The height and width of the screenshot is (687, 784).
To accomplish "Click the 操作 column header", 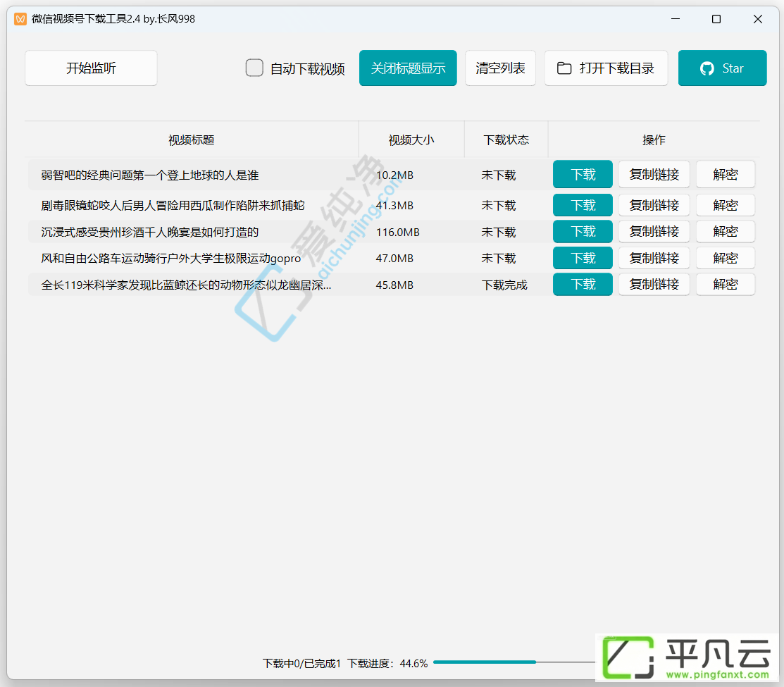I will point(654,140).
